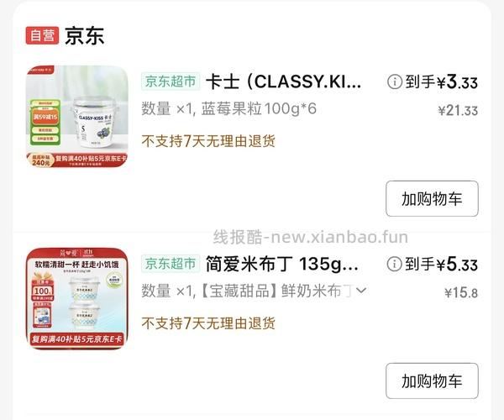Image resolution: width=504 pixels, height=420 pixels.
Task: Open the 卡士 yogurt product thumbnail
Action: click(x=76, y=116)
